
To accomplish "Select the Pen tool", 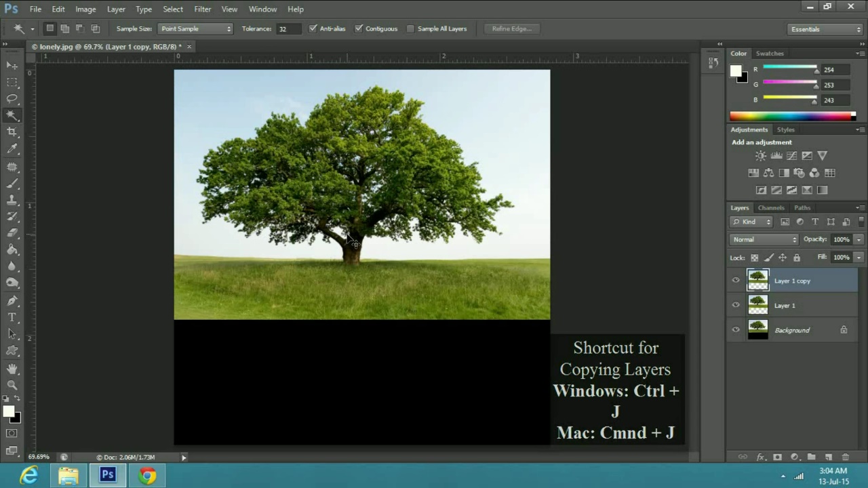I will tap(12, 300).
